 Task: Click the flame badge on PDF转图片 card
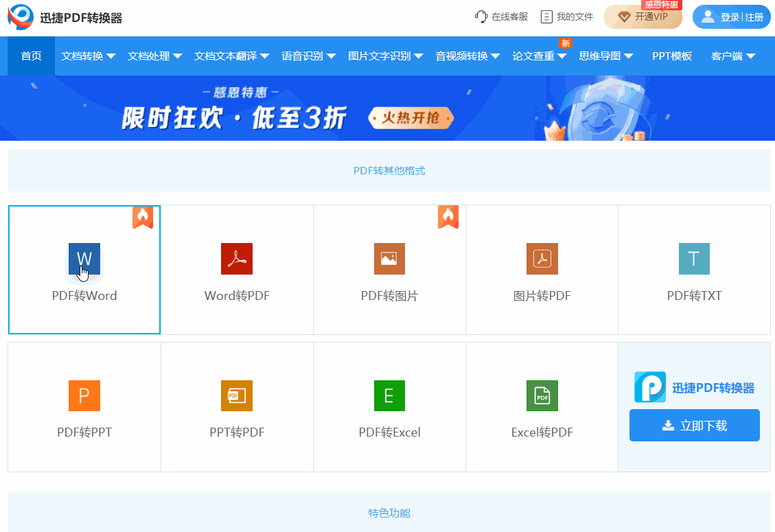(x=448, y=217)
